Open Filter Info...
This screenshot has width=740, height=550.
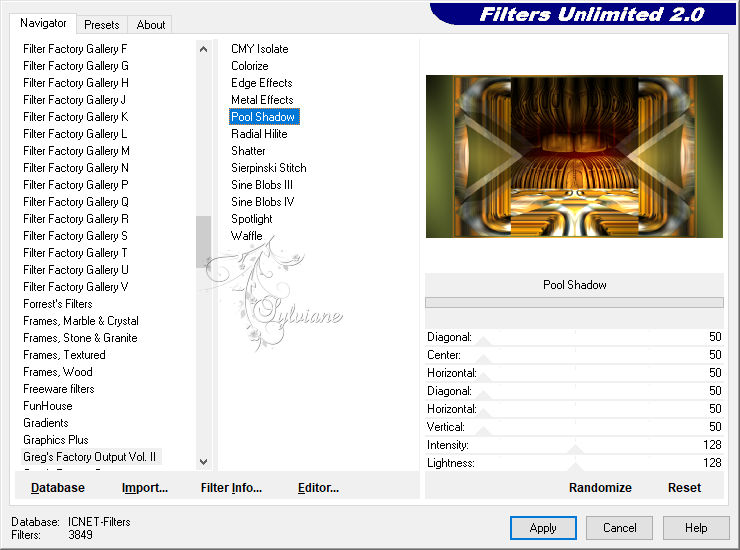[x=231, y=488]
